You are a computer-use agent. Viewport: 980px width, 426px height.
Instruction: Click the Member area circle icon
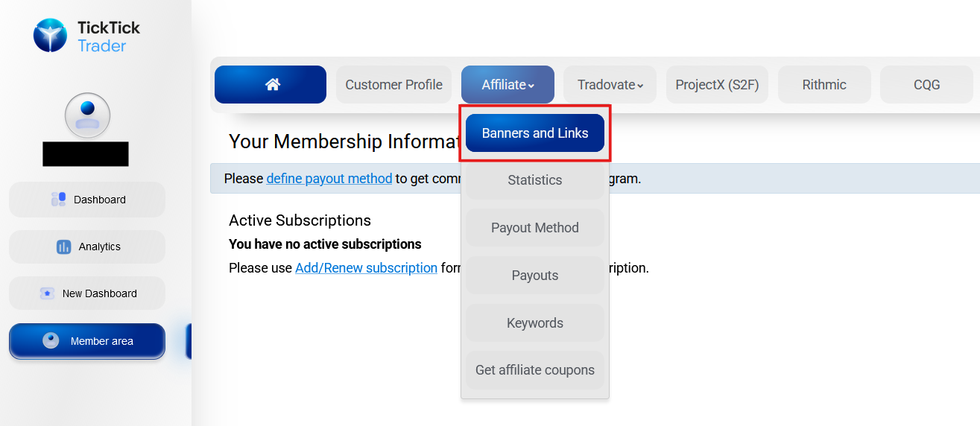point(51,340)
